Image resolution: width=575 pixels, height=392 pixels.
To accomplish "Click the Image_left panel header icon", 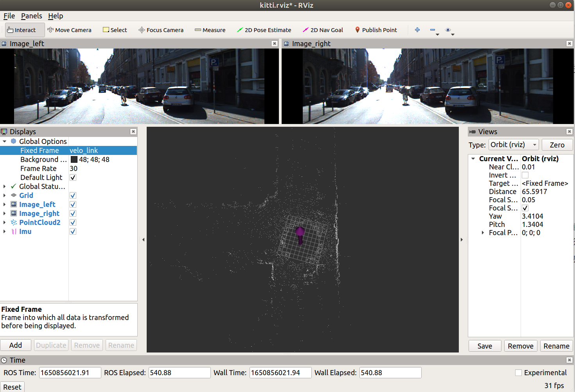I will (x=4, y=44).
